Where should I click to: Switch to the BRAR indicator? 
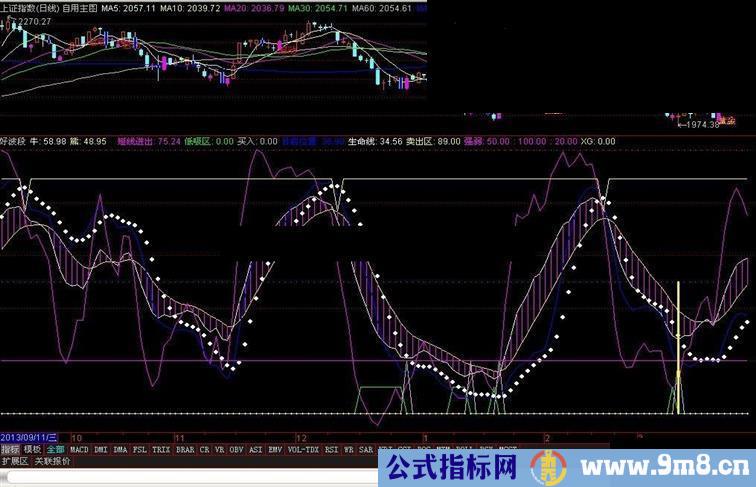click(186, 450)
